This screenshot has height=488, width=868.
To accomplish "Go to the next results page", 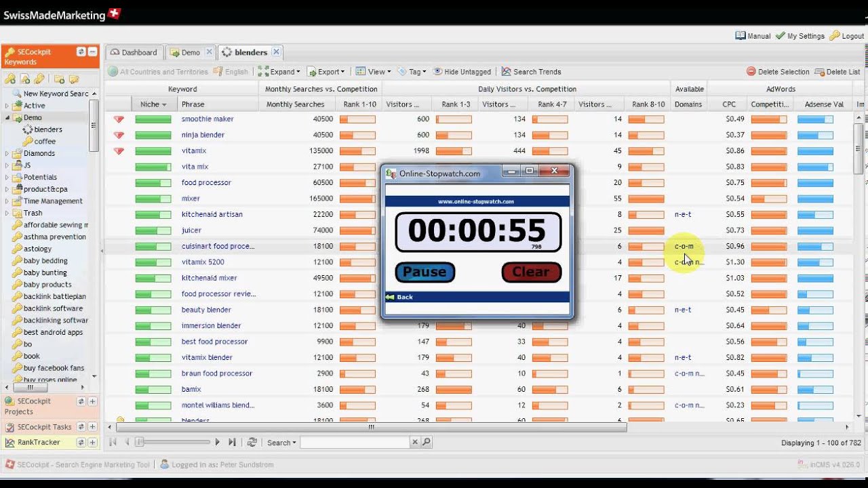I will 218,442.
